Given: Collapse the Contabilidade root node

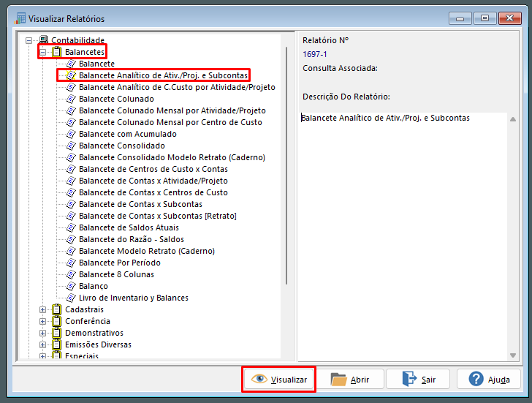Looking at the screenshot, I should pyautogui.click(x=28, y=40).
